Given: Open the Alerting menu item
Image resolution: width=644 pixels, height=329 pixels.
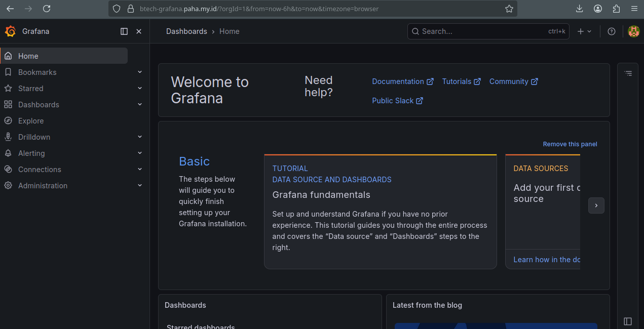Looking at the screenshot, I should pyautogui.click(x=31, y=153).
